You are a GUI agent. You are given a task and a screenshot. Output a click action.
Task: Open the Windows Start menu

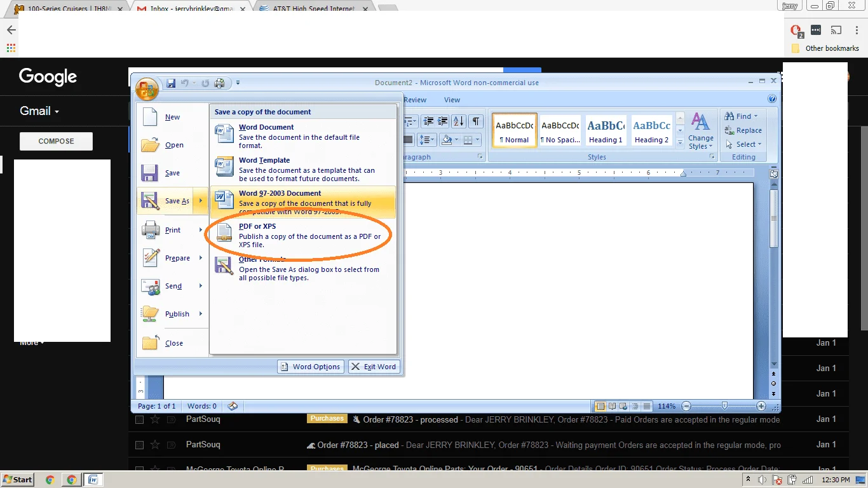(18, 480)
